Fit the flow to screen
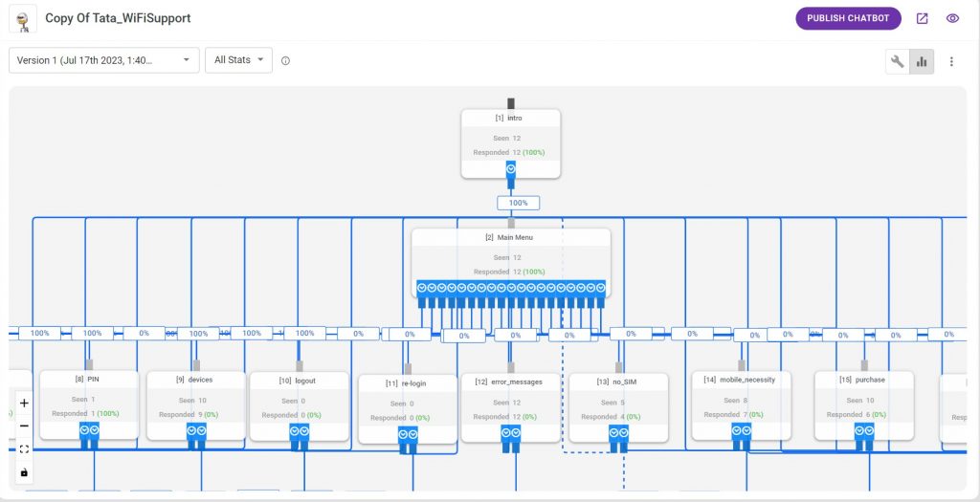Viewport: 980px width, 502px height. pos(24,448)
